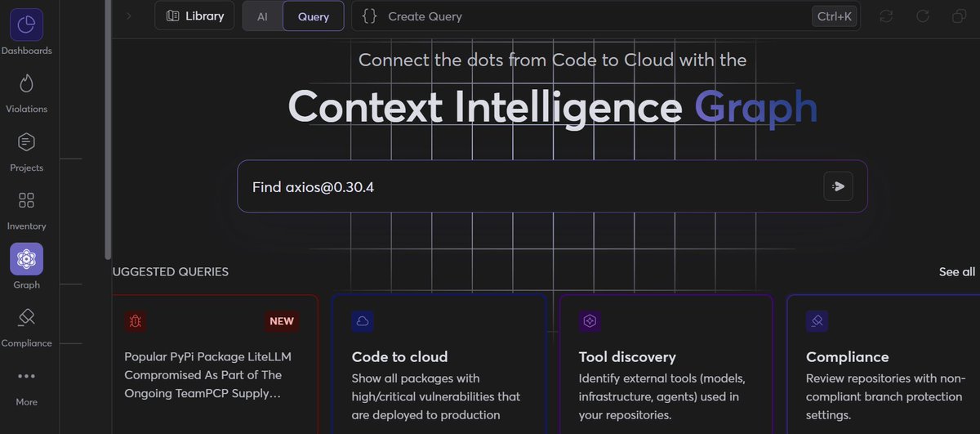This screenshot has height=434, width=980.
Task: Open the Code to cloud suggested query
Action: (x=439, y=365)
